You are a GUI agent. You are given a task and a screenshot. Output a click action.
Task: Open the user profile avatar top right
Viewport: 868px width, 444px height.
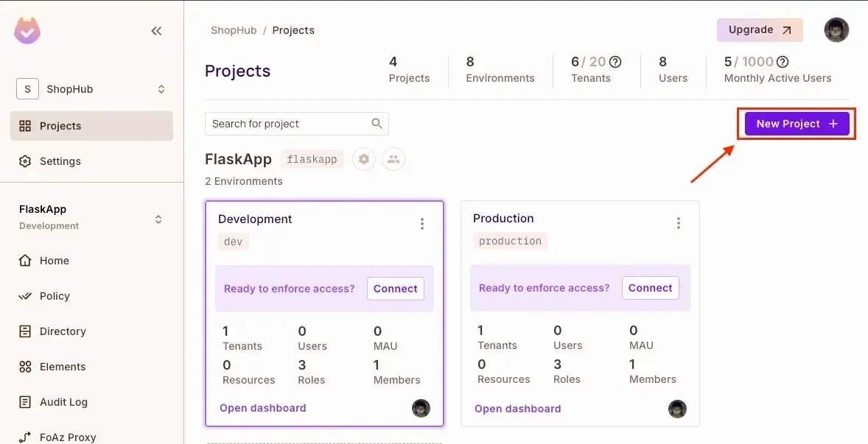click(836, 30)
